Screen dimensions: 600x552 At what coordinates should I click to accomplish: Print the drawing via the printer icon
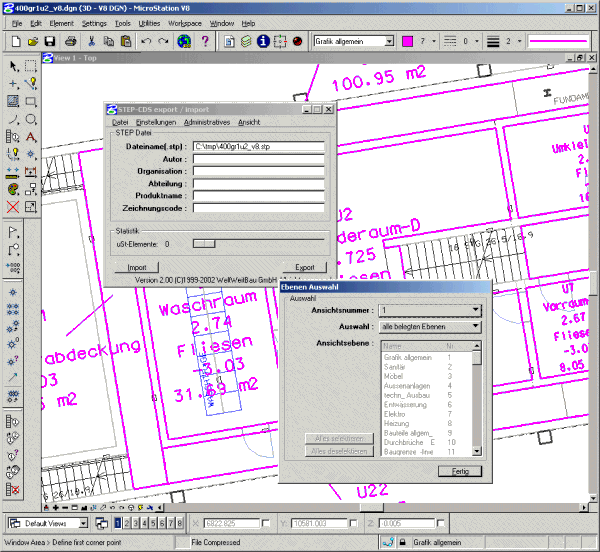pyautogui.click(x=70, y=41)
